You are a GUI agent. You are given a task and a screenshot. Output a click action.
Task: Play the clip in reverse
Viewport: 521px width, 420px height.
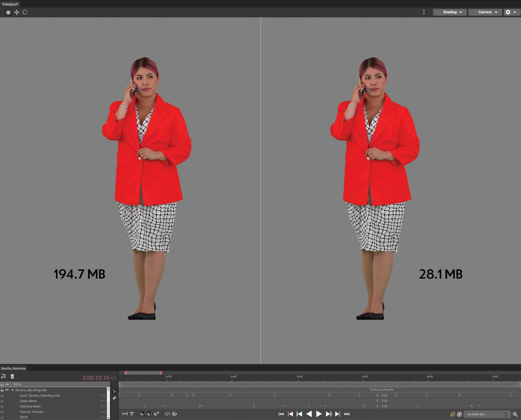coord(309,414)
